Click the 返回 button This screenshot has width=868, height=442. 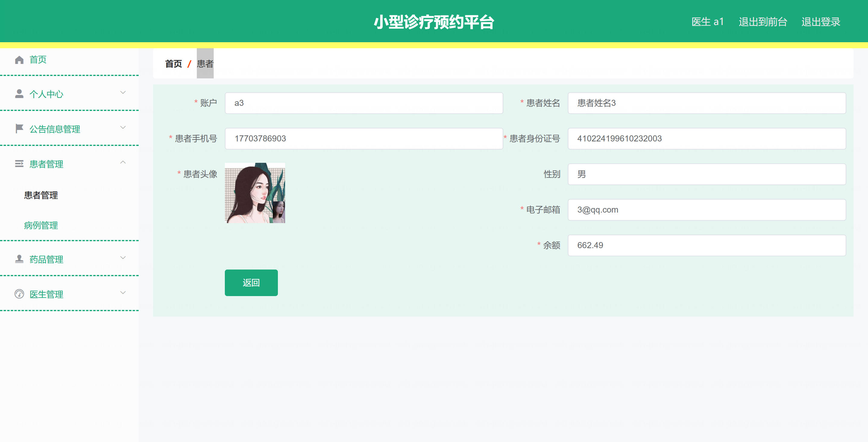251,283
